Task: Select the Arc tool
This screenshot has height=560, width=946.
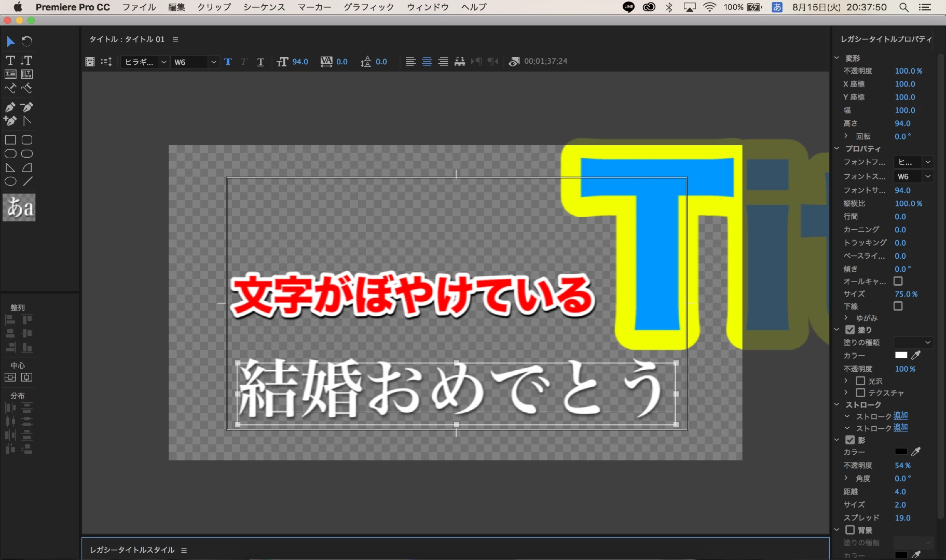Action: tap(27, 168)
